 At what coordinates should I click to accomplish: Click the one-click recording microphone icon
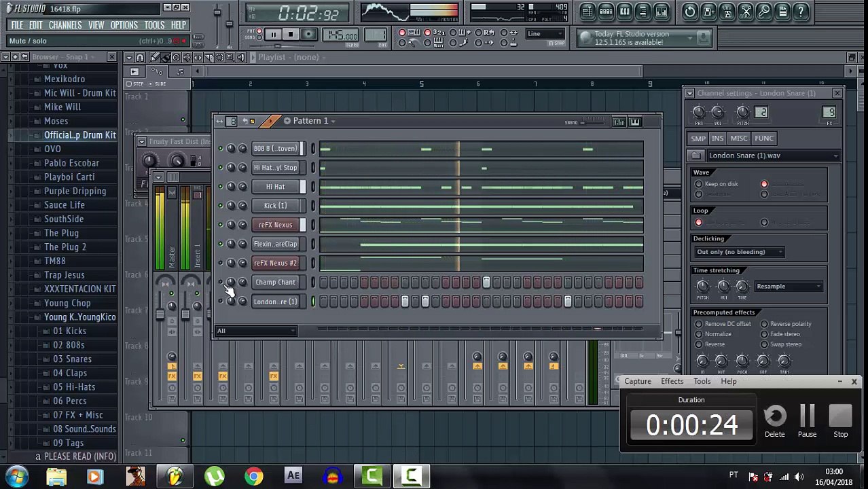coord(764,12)
